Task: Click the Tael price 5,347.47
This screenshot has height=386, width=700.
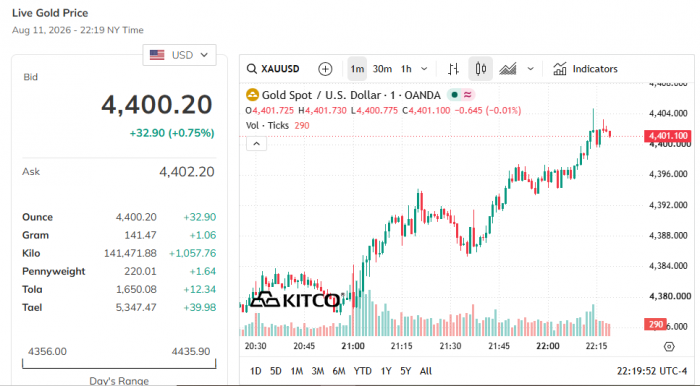Action: click(x=136, y=307)
